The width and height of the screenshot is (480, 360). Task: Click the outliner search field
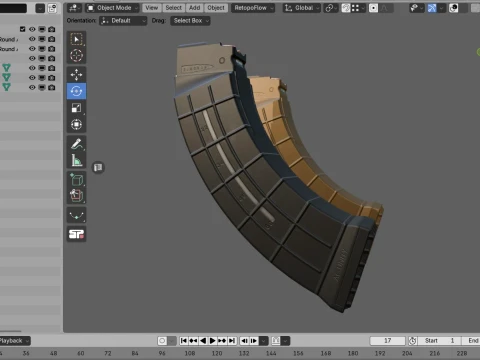pos(13,8)
